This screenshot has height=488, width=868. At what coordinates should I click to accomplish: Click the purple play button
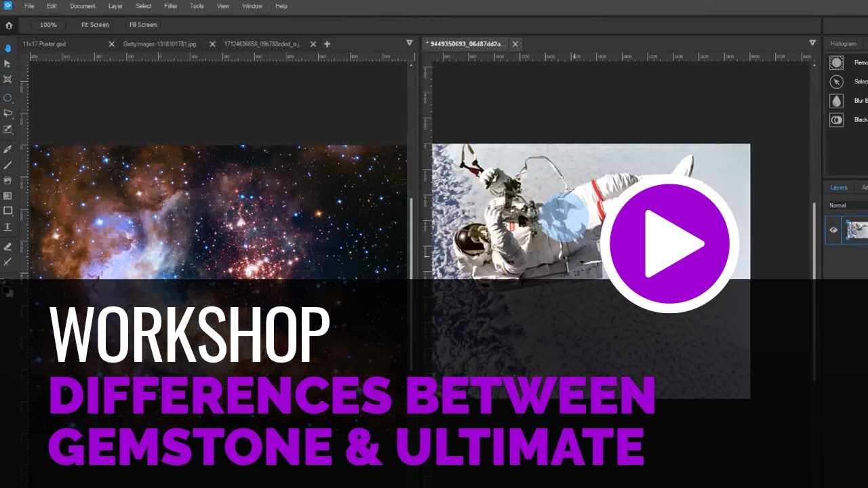tap(669, 243)
